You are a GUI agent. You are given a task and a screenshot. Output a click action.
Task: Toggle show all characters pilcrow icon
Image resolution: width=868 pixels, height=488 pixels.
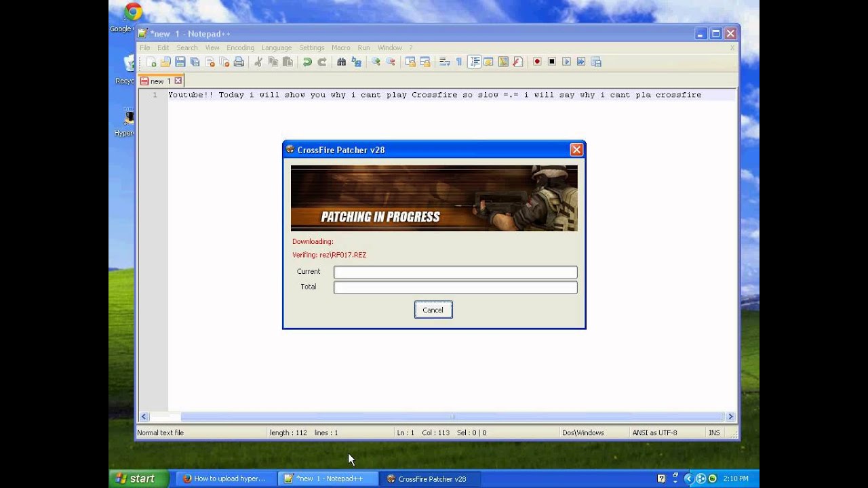pyautogui.click(x=459, y=62)
